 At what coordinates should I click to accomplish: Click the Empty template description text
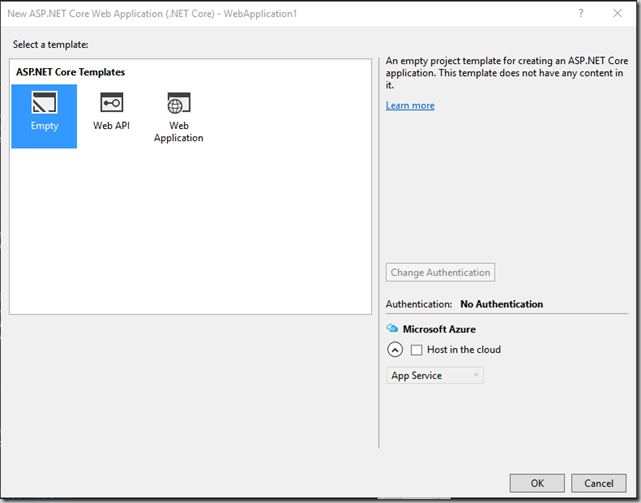click(x=507, y=73)
